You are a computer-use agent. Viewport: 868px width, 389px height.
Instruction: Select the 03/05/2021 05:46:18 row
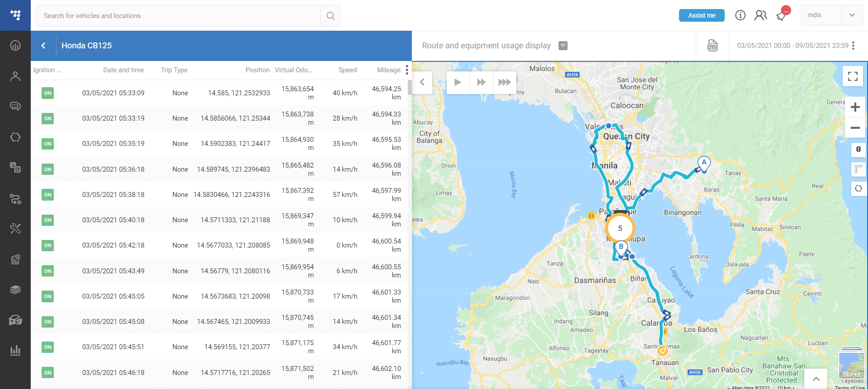click(x=219, y=373)
